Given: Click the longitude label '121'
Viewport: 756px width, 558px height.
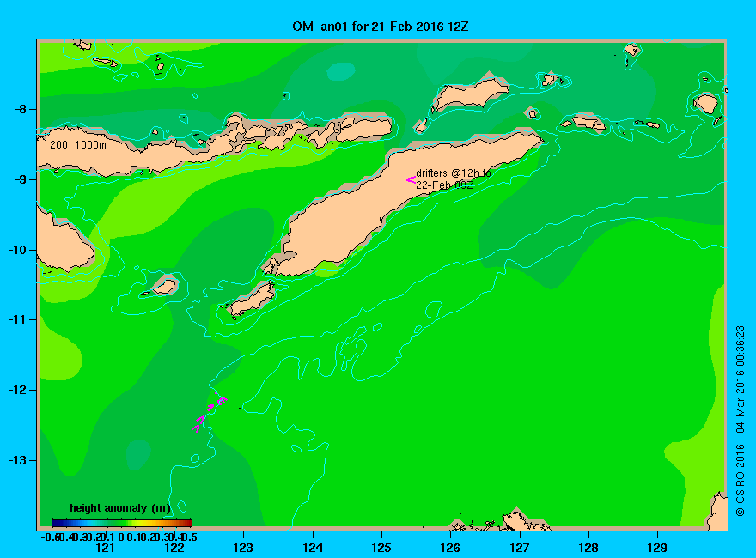Looking at the screenshot, I should click(105, 548).
